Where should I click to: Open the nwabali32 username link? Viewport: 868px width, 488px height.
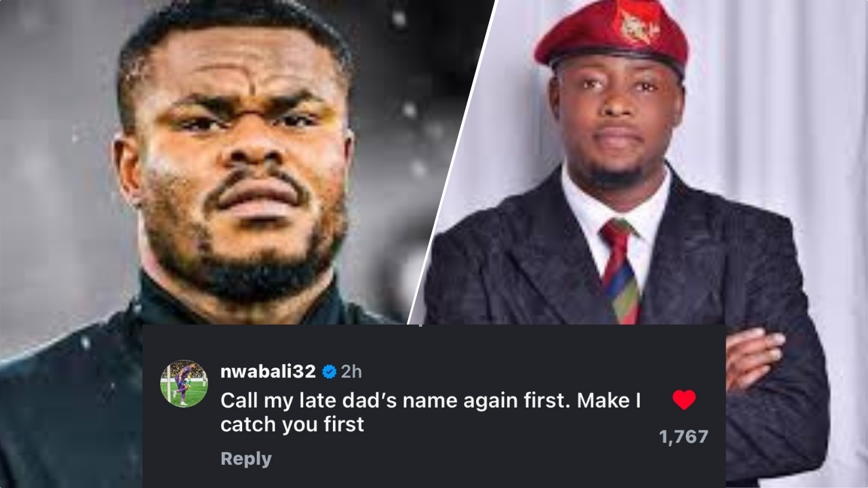(x=268, y=371)
